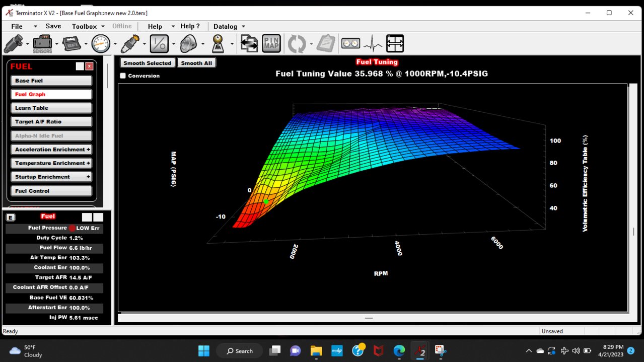644x362 pixels.
Task: Click the green selected point on the fuel surface
Action: click(266, 201)
